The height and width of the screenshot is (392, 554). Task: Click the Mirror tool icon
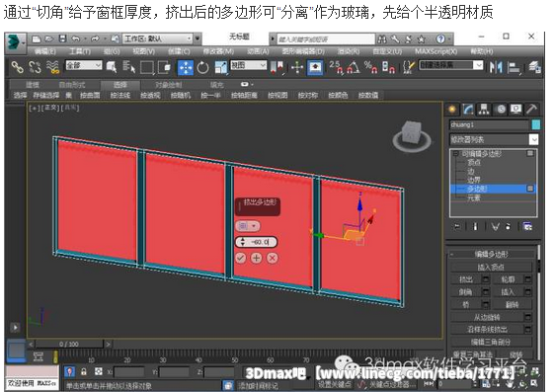(496, 67)
